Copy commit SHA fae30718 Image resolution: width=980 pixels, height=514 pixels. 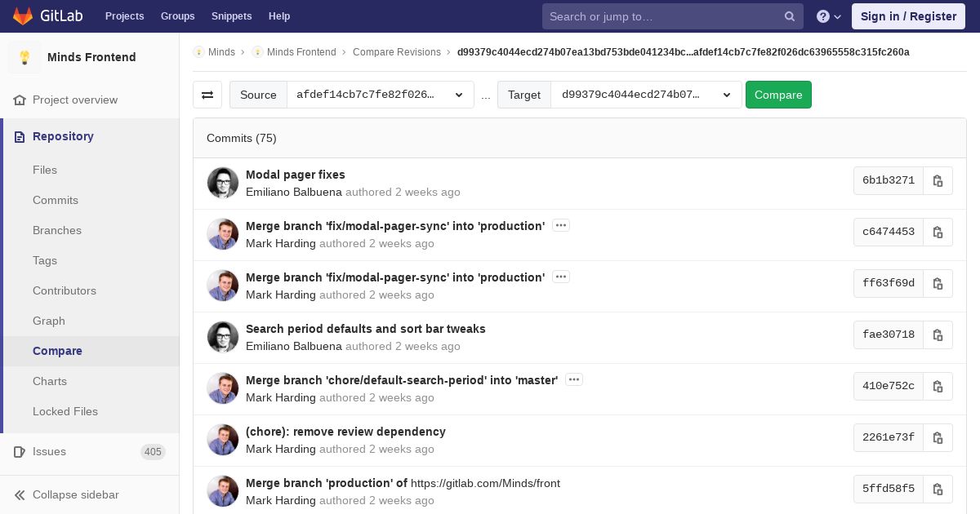coord(938,335)
